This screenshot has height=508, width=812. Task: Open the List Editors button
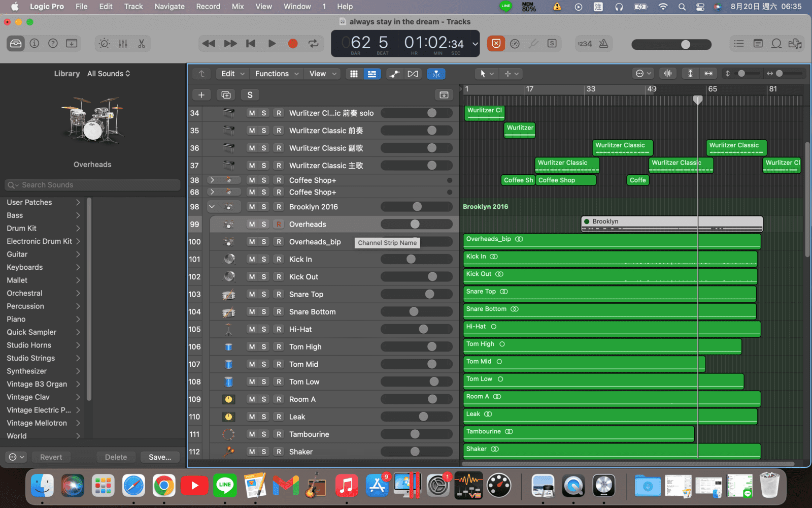point(739,44)
